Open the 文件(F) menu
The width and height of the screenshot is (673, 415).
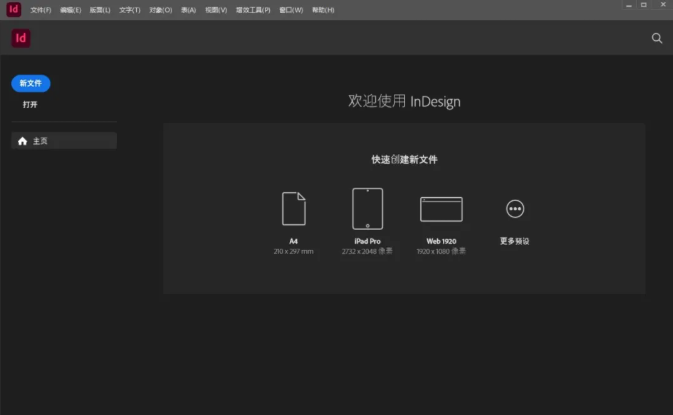pyautogui.click(x=41, y=10)
